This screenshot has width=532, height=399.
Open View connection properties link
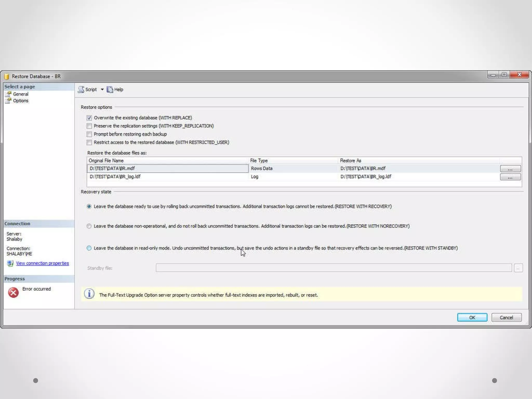(x=42, y=263)
